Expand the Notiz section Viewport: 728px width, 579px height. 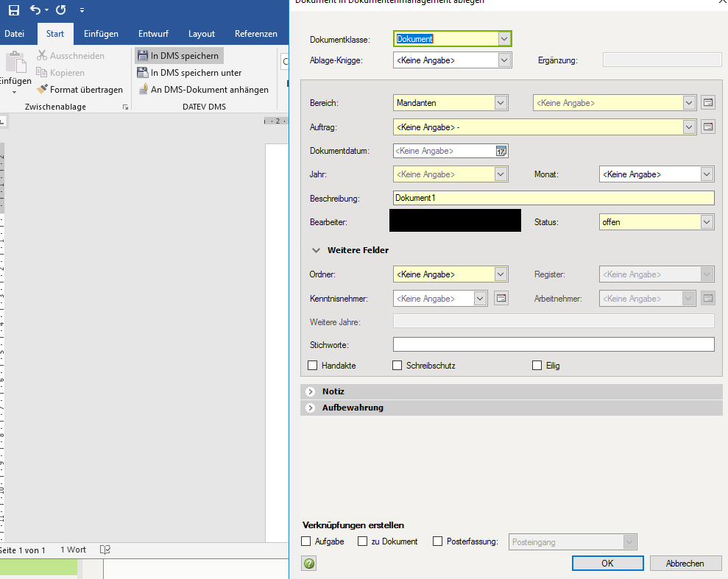point(311,391)
